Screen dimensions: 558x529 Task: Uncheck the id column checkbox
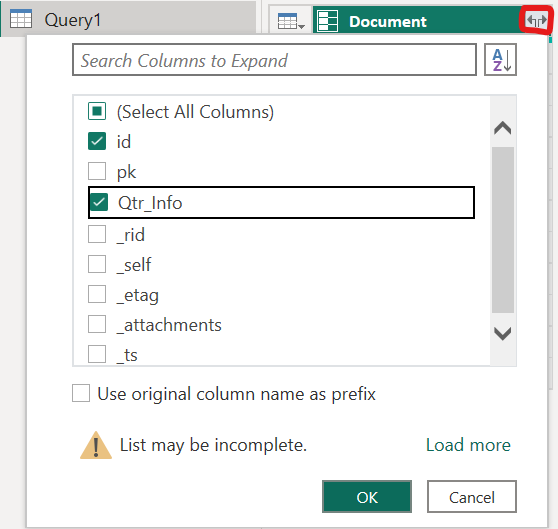click(97, 141)
